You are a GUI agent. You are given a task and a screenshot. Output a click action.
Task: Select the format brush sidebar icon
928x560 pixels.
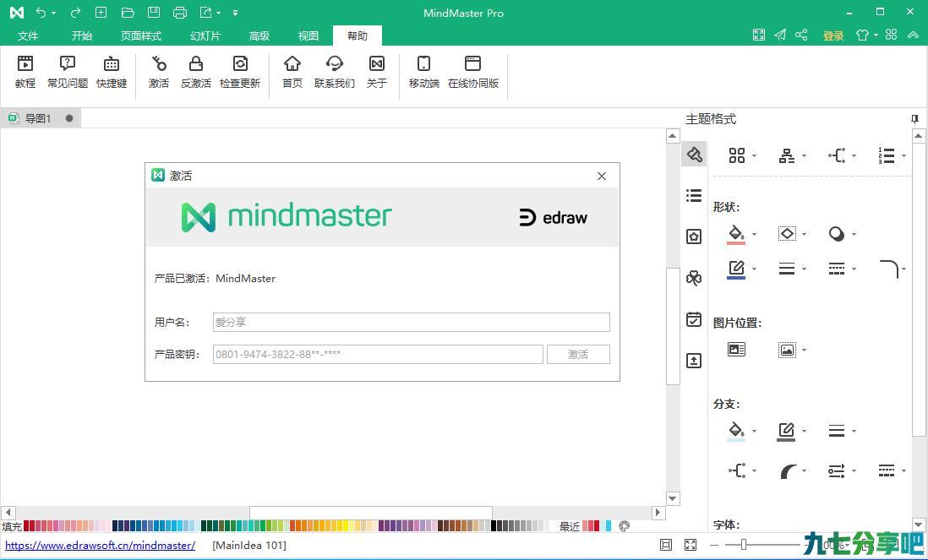[694, 155]
